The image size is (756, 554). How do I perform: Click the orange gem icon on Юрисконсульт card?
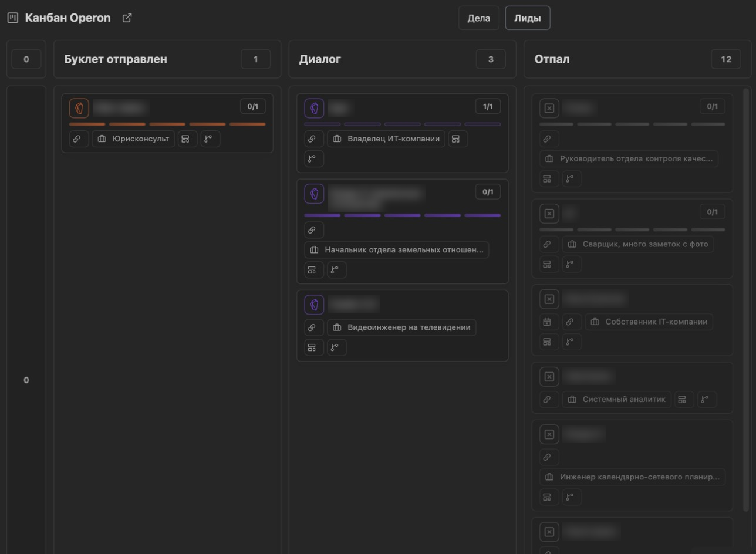pyautogui.click(x=79, y=108)
